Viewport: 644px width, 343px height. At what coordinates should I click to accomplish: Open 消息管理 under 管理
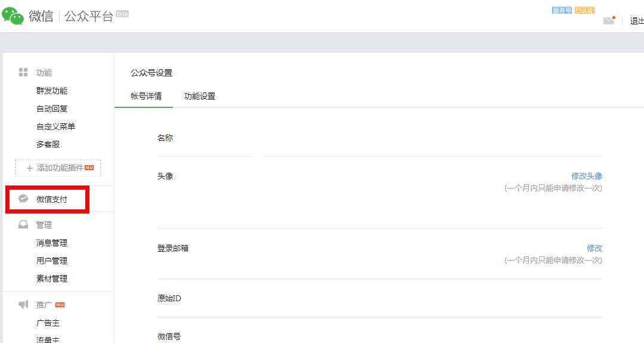click(52, 243)
